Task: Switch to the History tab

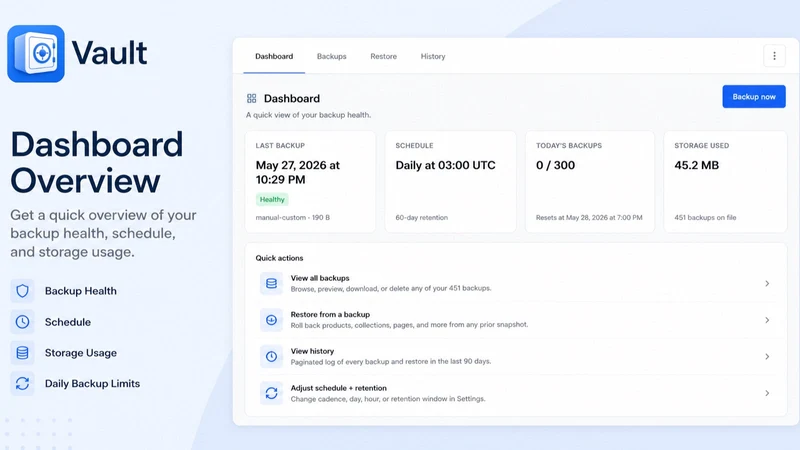Action: (433, 56)
